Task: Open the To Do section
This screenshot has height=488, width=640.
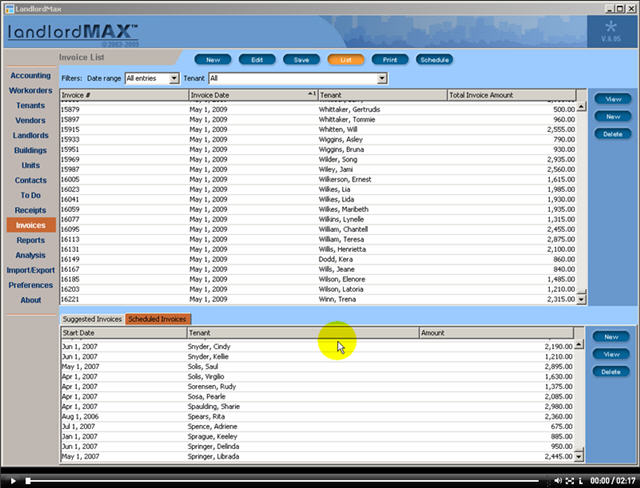Action: pos(31,195)
